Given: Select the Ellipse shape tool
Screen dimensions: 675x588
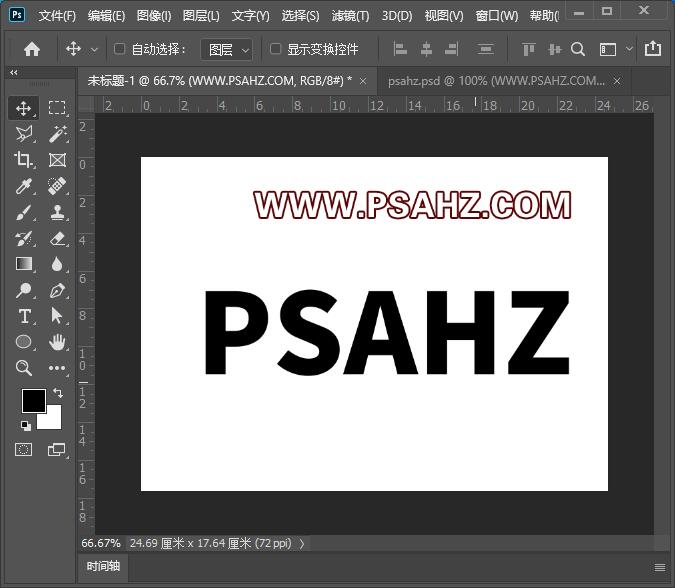Looking at the screenshot, I should coord(24,342).
